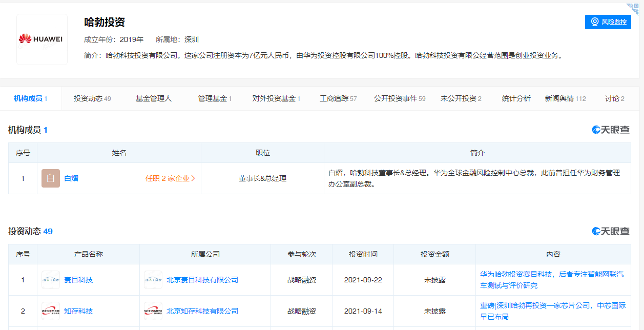
Task: Click the Huawei logo thumbnail
Action: click(42, 39)
